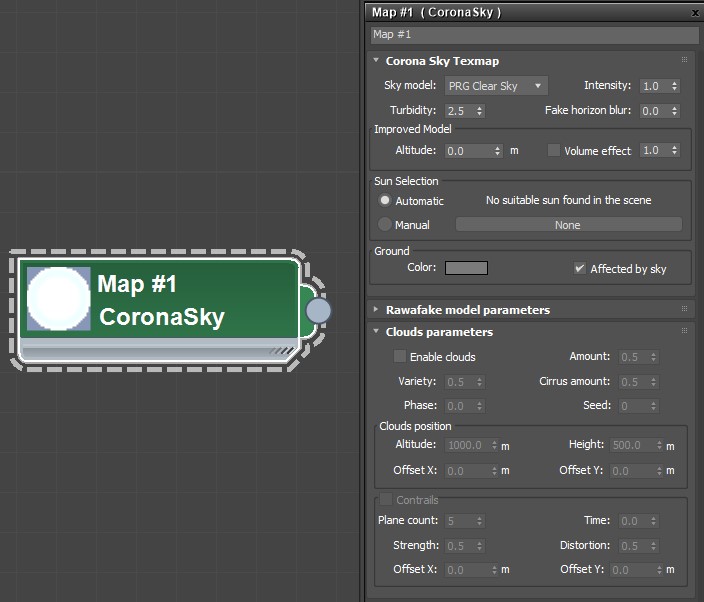Screen dimensions: 704x602
Task: Open the Ground color swatch
Action: click(466, 268)
